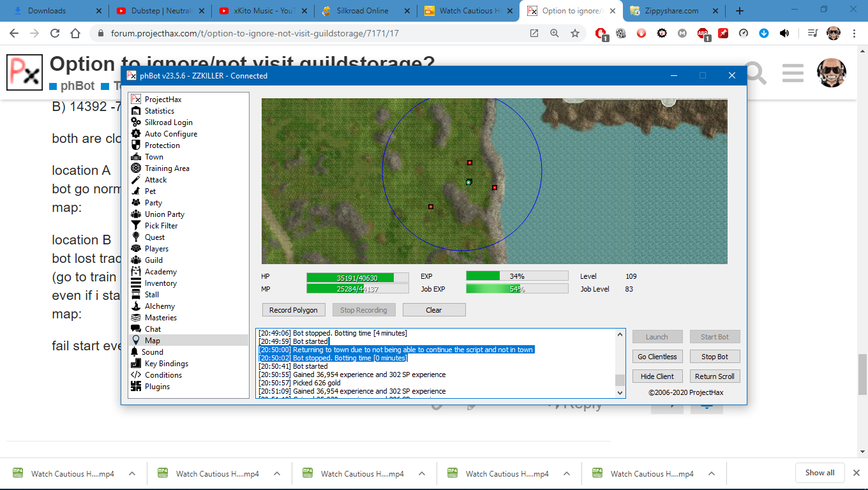Select Training Area in the sidebar
The height and width of the screenshot is (490, 868).
point(167,168)
